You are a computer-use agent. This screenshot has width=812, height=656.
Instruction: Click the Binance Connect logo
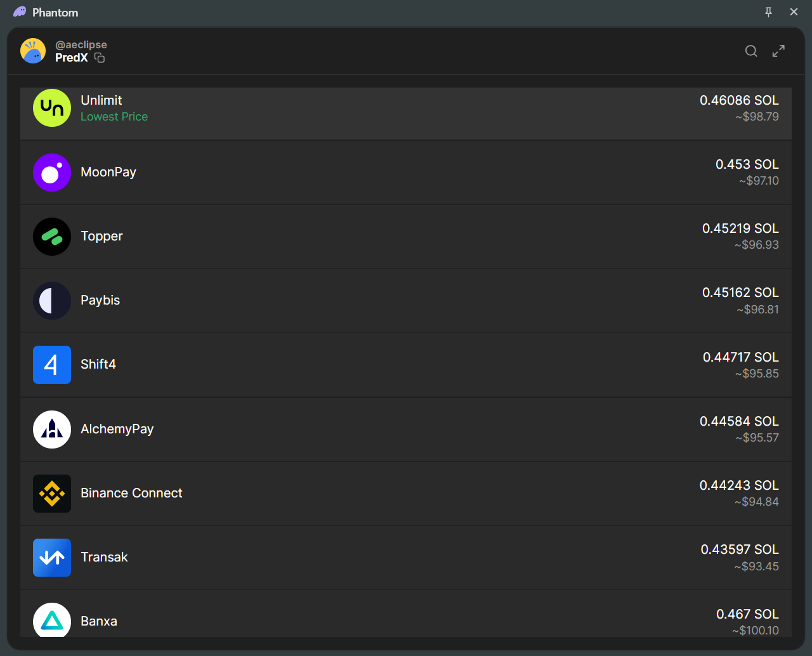pyautogui.click(x=52, y=494)
